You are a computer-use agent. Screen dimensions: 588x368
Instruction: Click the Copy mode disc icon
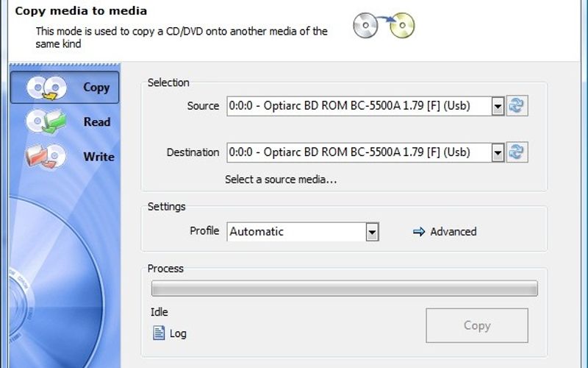pyautogui.click(x=46, y=88)
